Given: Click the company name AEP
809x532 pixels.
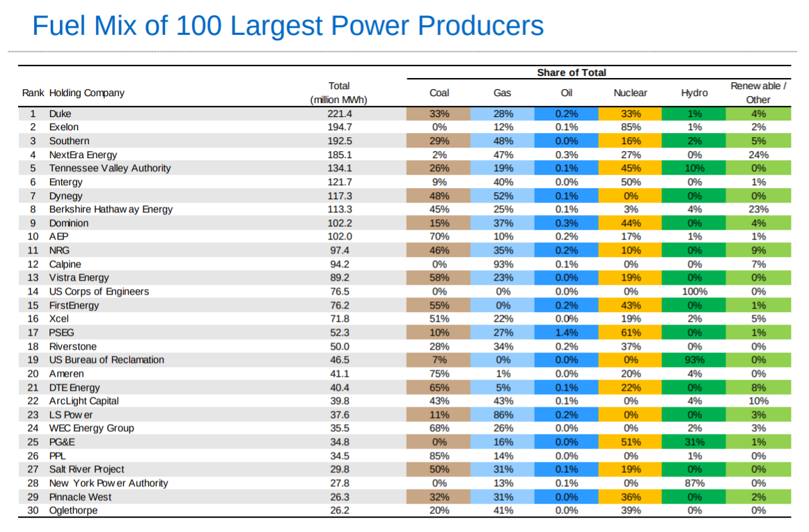Looking at the screenshot, I should tap(58, 236).
